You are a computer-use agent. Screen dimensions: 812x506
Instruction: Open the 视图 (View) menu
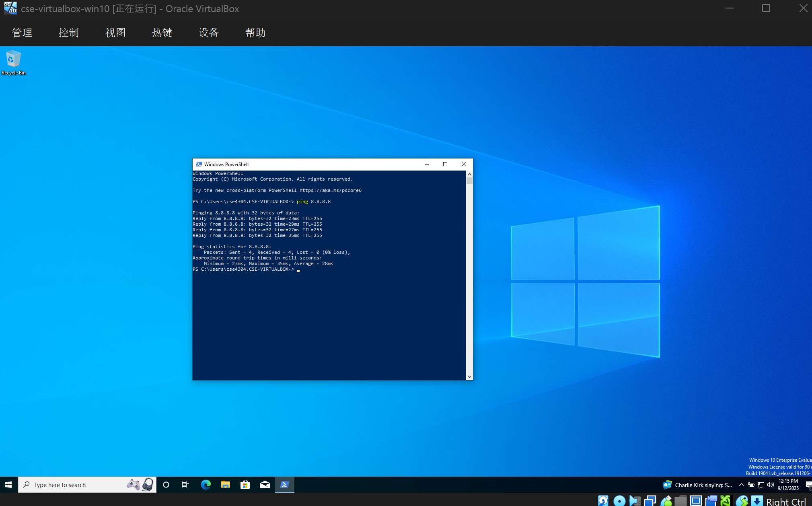(115, 33)
